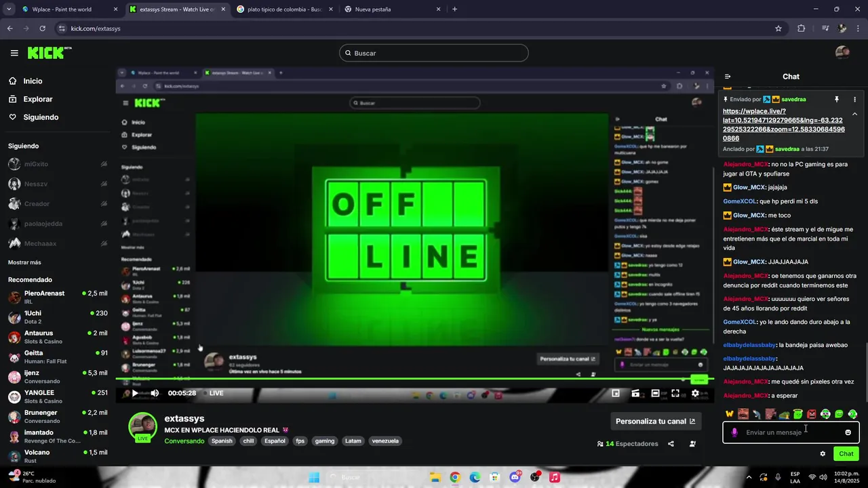Viewport: 868px width, 488px height.
Task: Open Explorar in the sidebar
Action: click(x=37, y=99)
